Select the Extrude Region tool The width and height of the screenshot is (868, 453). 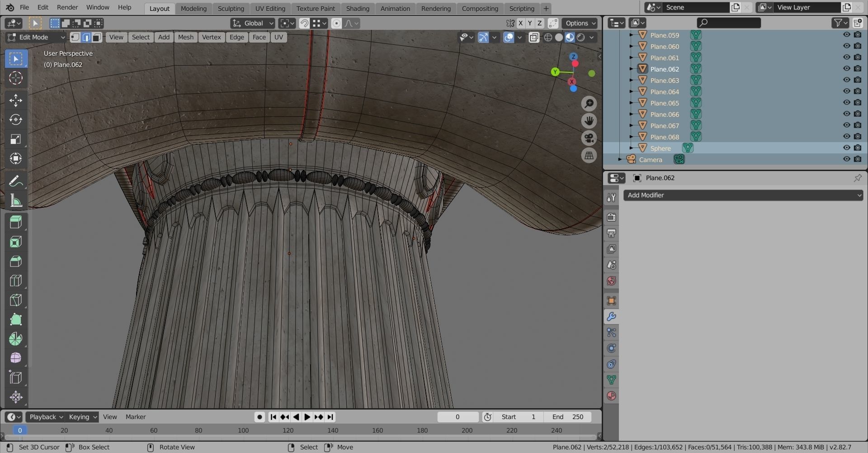pos(16,222)
